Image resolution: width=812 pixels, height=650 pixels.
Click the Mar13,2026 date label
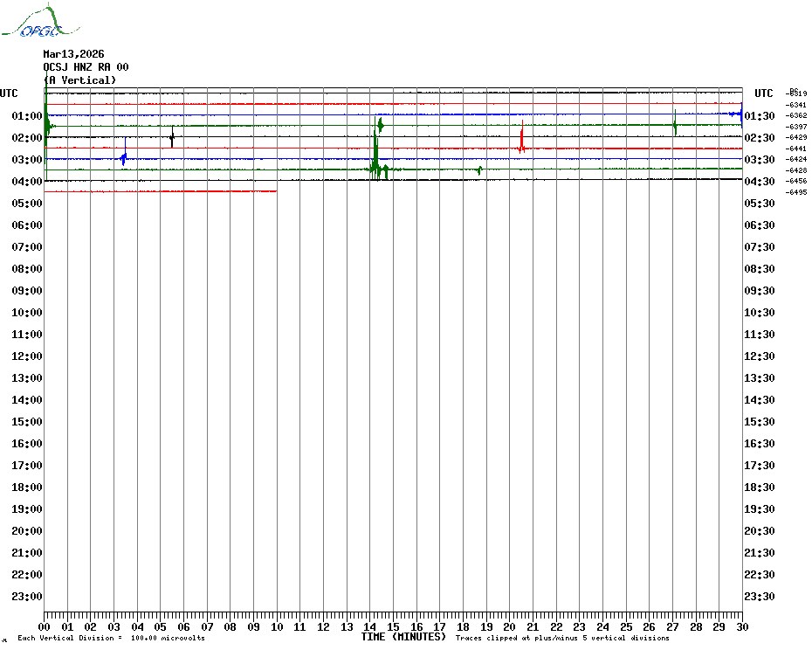click(x=73, y=54)
